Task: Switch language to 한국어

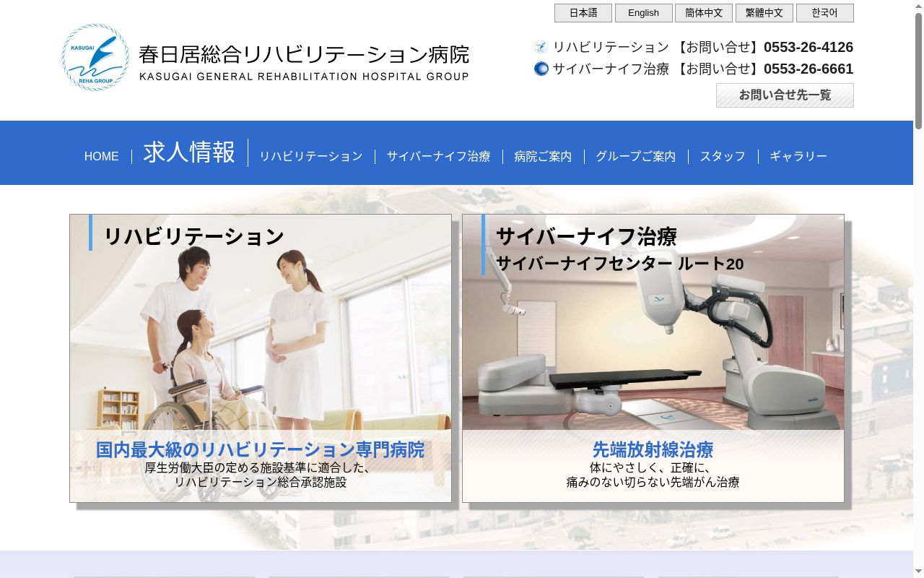Action: 825,13
